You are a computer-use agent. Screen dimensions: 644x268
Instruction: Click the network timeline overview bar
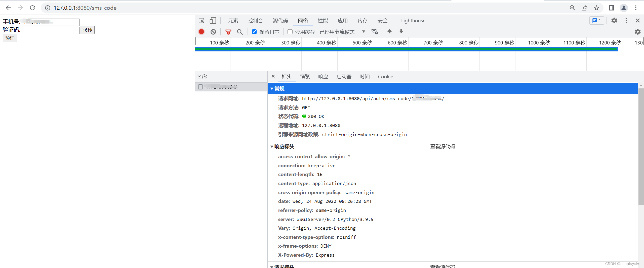(406, 49)
